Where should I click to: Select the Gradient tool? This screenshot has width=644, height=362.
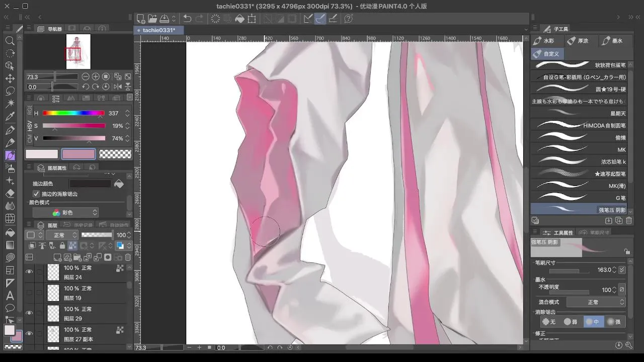[10, 245]
